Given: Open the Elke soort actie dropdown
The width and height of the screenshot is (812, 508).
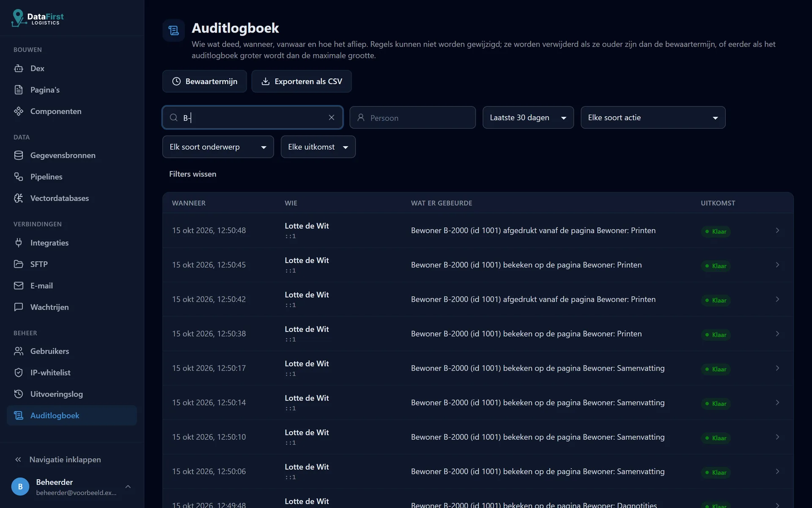Looking at the screenshot, I should point(653,118).
